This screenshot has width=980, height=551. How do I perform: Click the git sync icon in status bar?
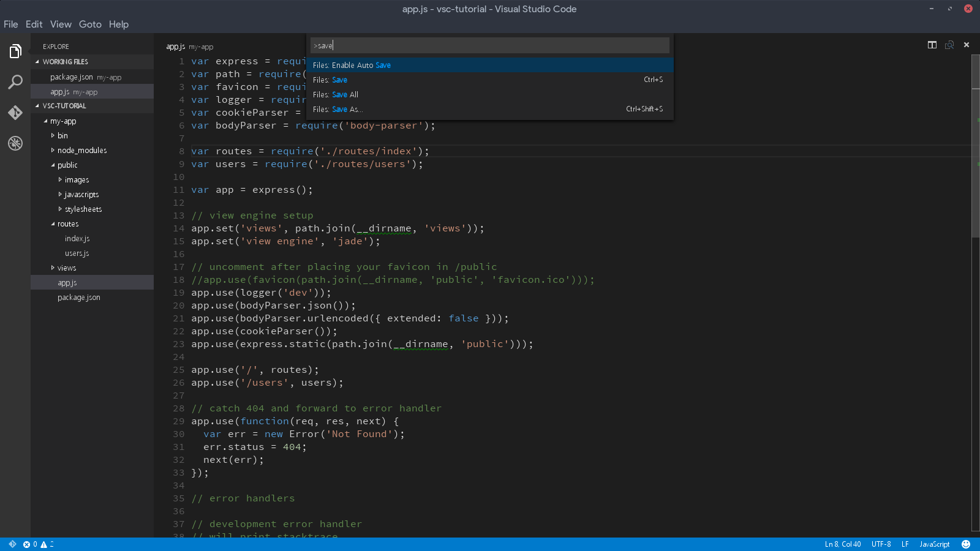click(x=12, y=544)
